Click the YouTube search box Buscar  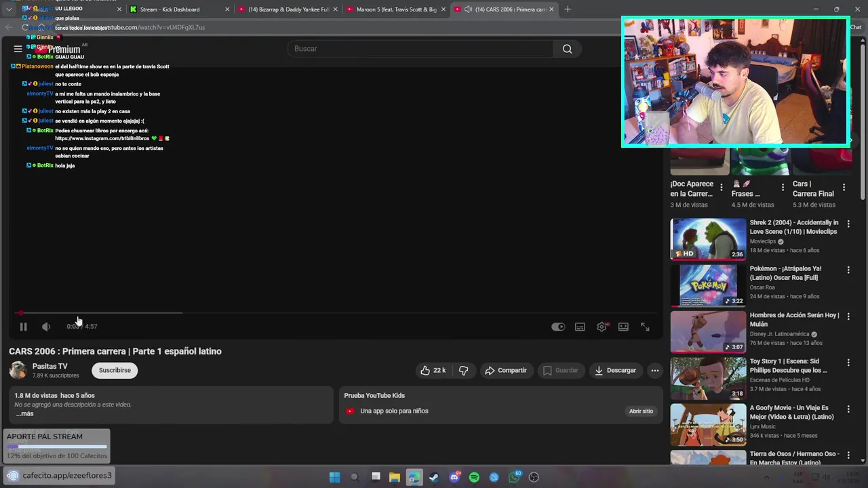[418, 49]
